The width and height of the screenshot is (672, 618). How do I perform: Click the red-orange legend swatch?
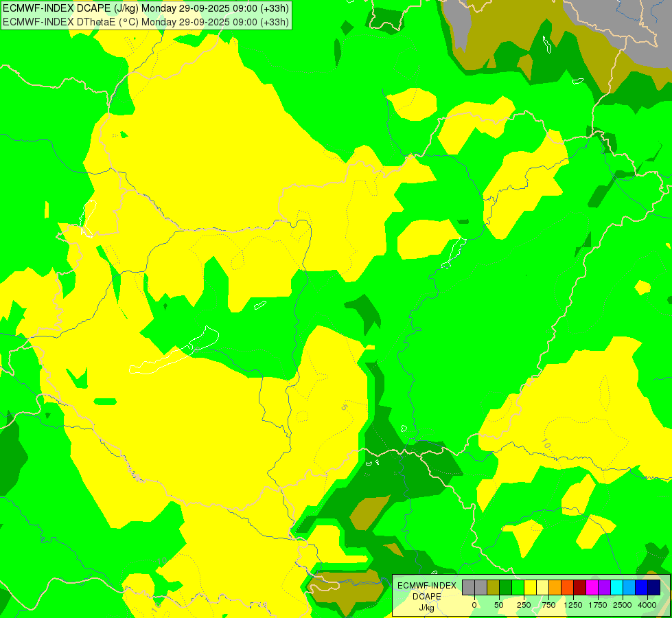point(568,588)
